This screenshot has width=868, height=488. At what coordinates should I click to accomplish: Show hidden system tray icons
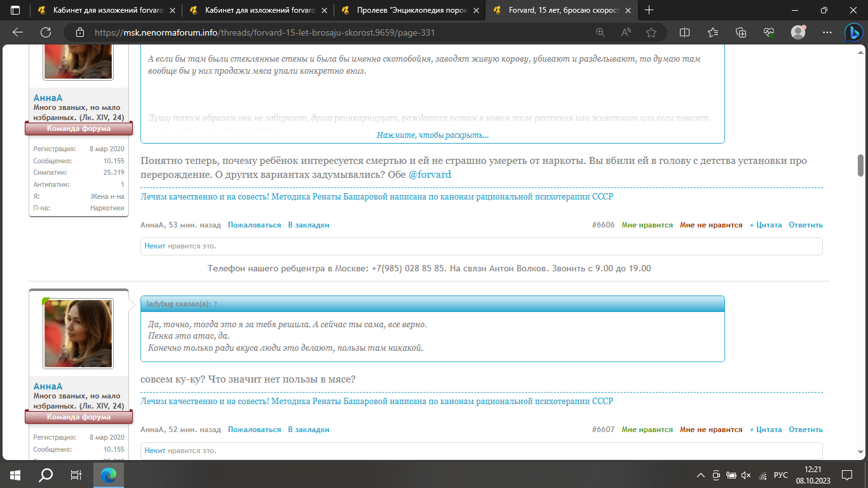(x=701, y=475)
